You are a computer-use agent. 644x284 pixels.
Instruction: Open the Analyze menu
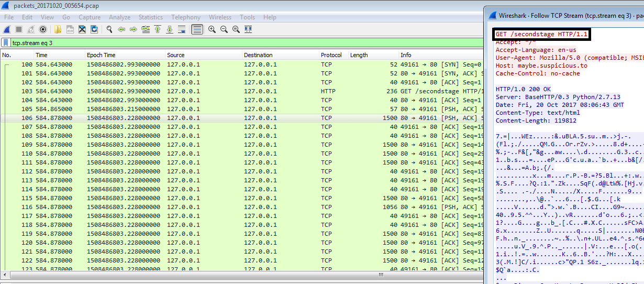click(x=120, y=17)
